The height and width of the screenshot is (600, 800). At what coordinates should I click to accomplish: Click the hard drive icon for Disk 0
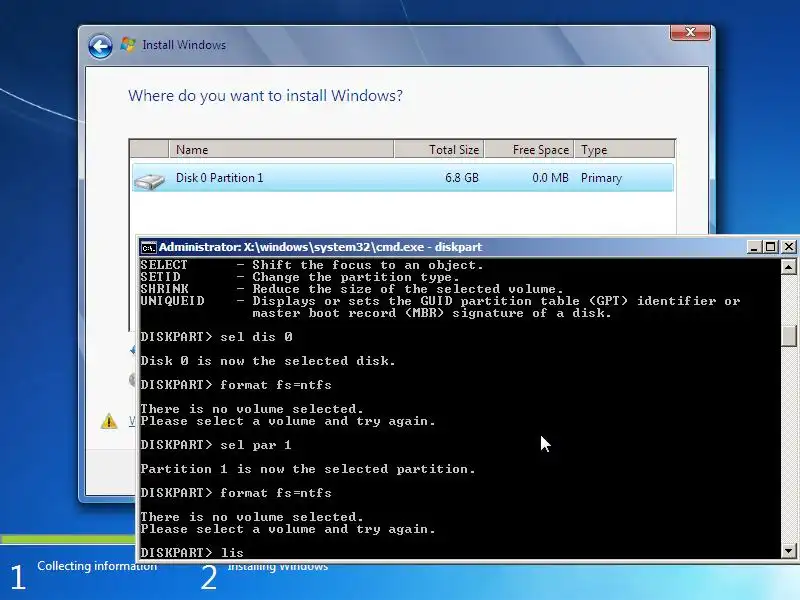149,180
